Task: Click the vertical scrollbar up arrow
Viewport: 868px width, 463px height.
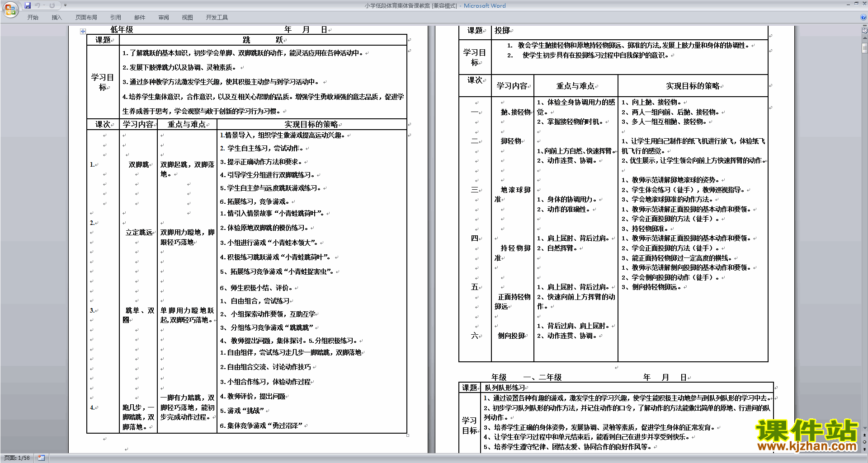Action: coord(864,38)
